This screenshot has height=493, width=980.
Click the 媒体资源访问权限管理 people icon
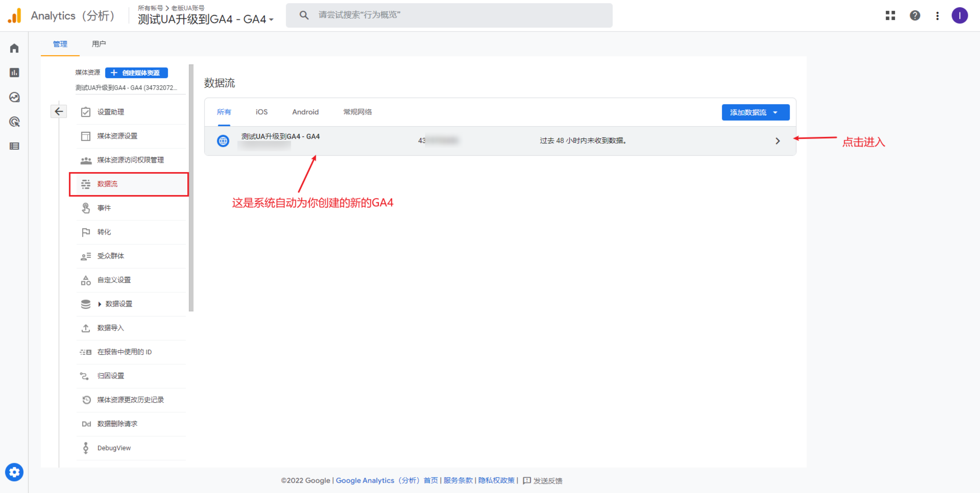86,160
